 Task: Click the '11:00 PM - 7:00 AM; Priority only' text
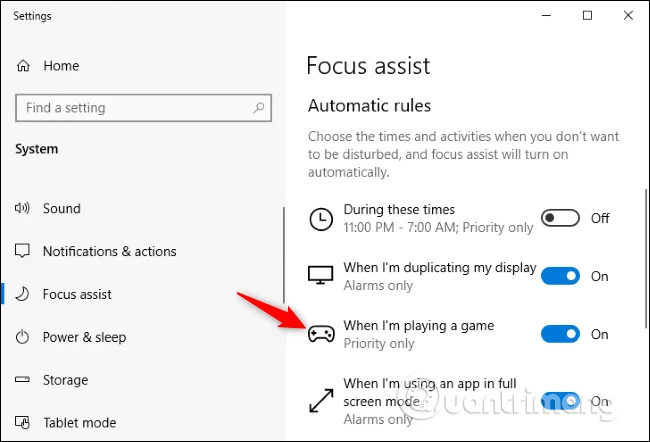point(438,228)
